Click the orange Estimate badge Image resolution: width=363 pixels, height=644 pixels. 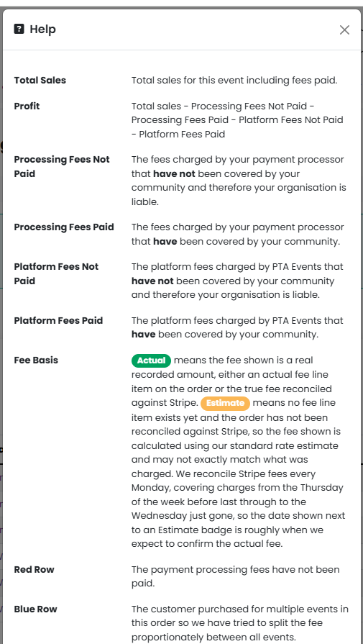pyautogui.click(x=225, y=403)
